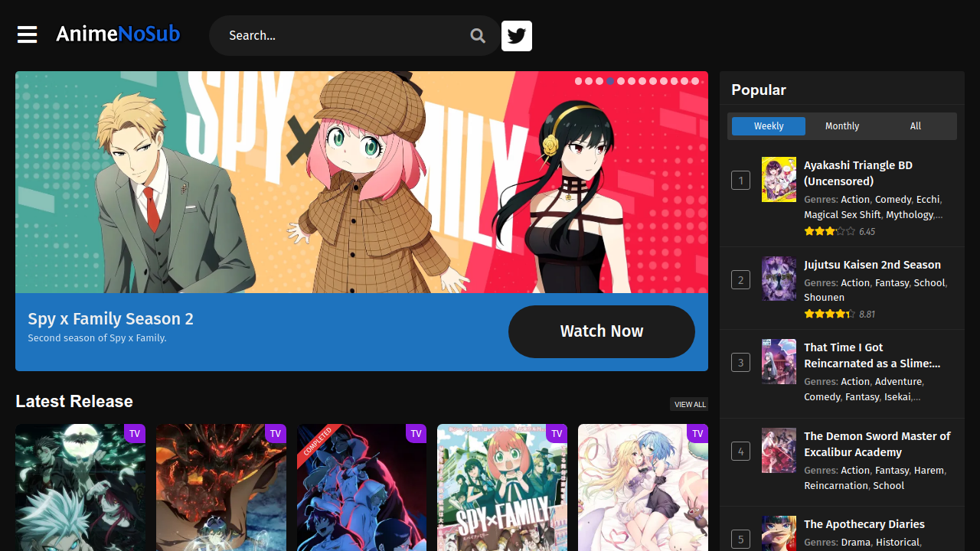Select the last carousel slide dot
980x551 pixels.
point(695,81)
